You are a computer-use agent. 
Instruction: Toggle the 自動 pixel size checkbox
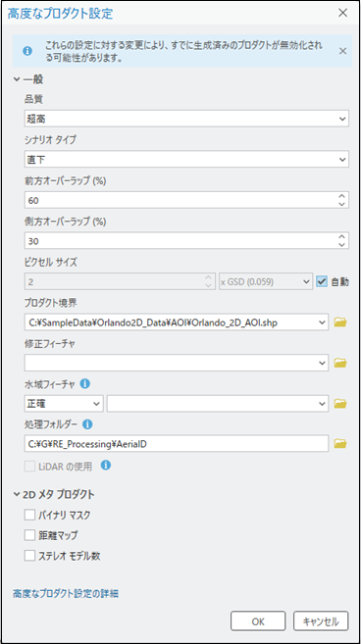click(322, 282)
